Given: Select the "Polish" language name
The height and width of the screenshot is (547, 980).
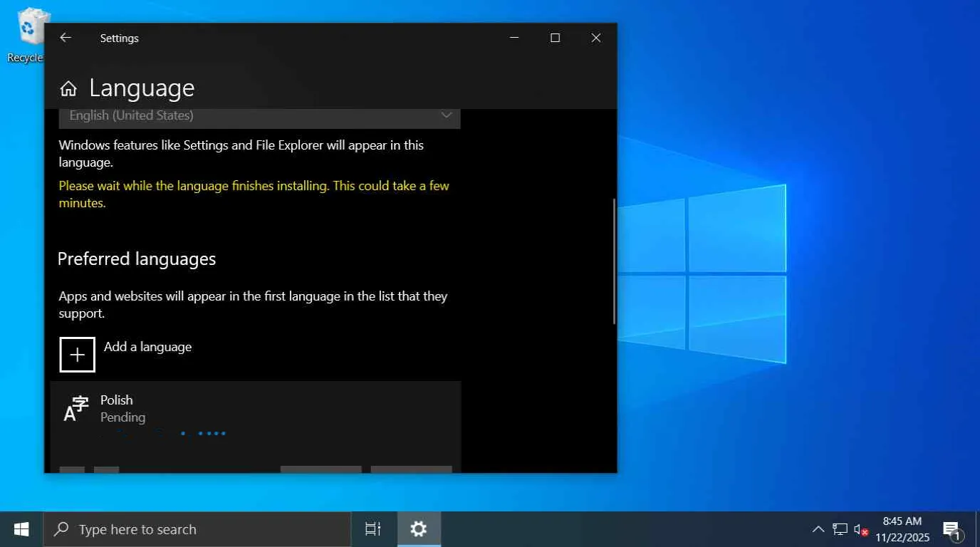Looking at the screenshot, I should 117,400.
